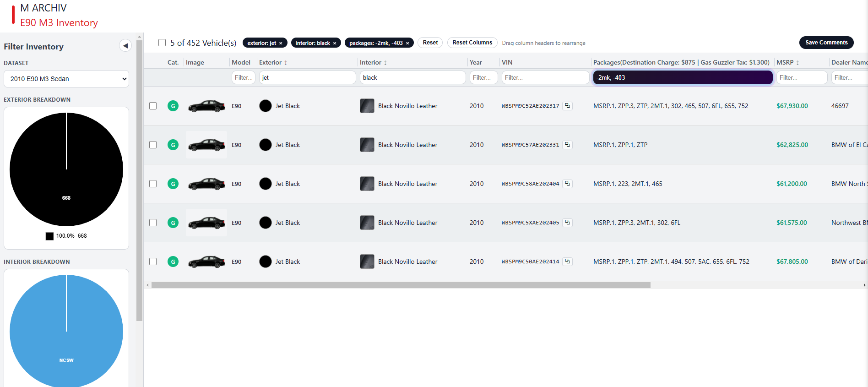Open car image for VIN ending 202317

[x=206, y=106]
